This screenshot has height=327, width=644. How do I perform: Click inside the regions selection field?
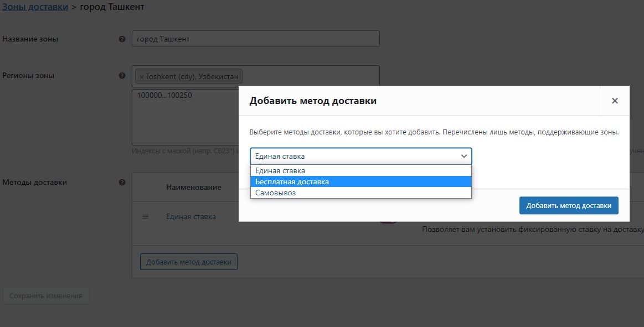coord(310,76)
